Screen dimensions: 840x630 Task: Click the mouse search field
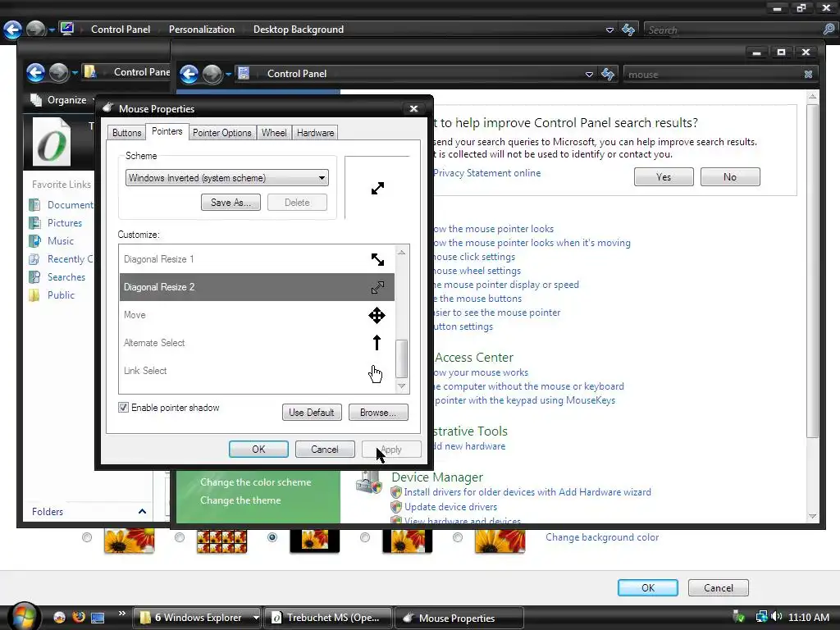coord(713,75)
